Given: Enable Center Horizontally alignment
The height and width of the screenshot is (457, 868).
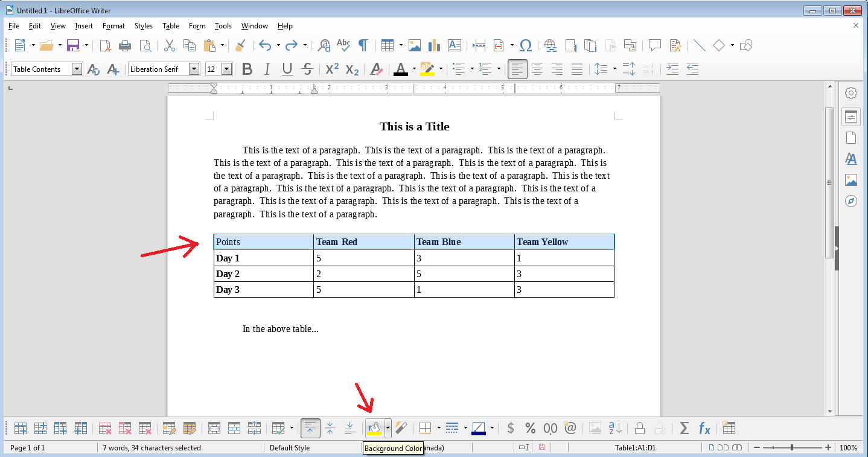Looking at the screenshot, I should (537, 69).
